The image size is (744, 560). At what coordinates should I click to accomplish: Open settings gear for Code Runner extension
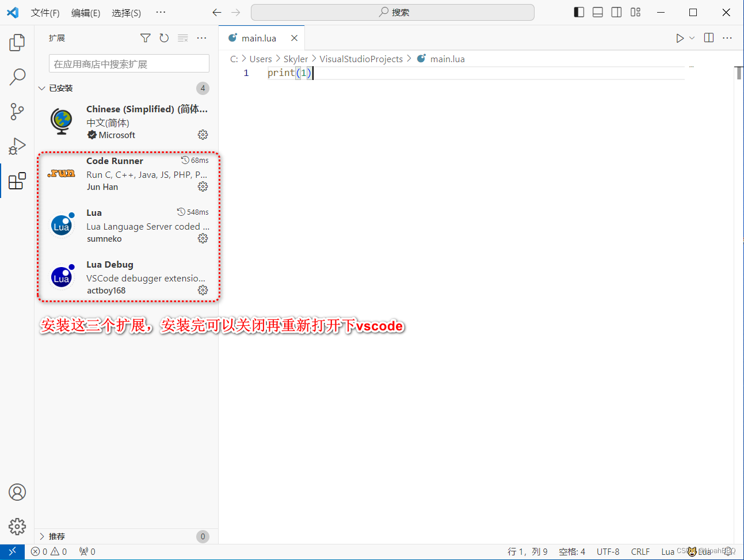pos(203,186)
